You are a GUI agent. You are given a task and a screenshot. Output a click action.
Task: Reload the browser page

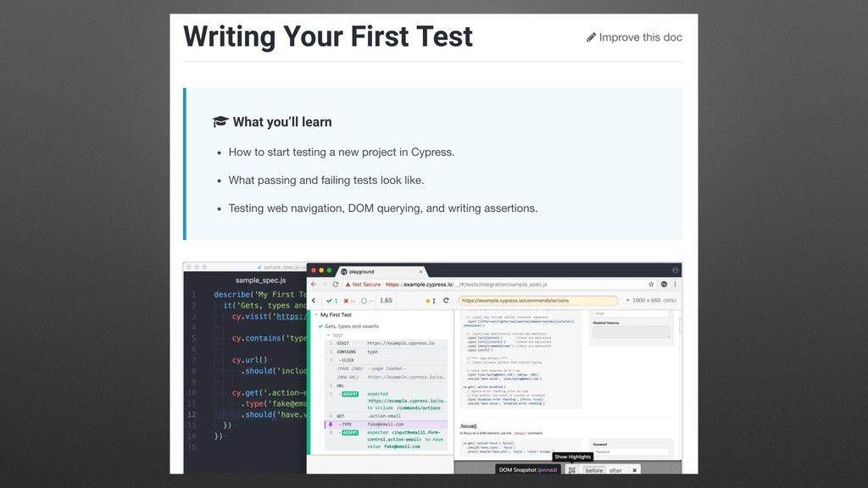coord(336,285)
